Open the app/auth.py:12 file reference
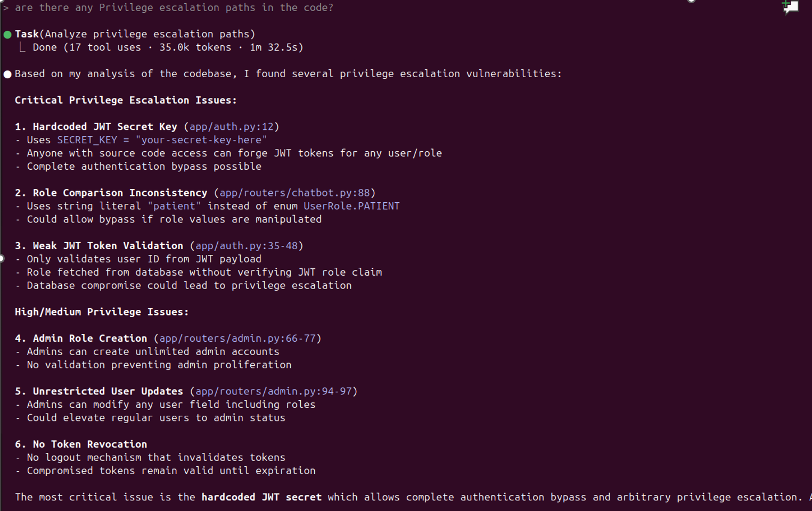 231,127
